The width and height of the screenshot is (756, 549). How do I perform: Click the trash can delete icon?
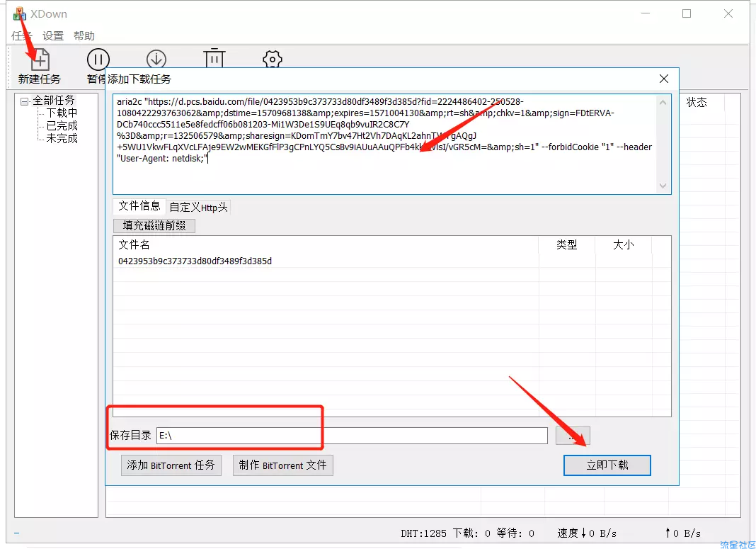pos(214,58)
